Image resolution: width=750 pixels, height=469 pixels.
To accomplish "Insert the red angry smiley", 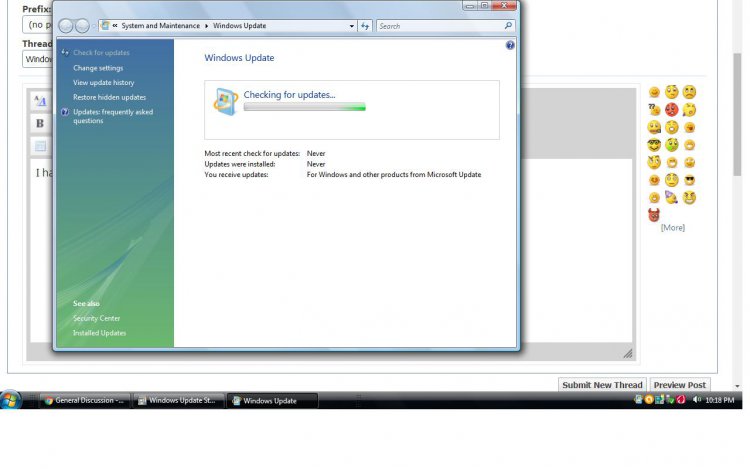I will [672, 110].
